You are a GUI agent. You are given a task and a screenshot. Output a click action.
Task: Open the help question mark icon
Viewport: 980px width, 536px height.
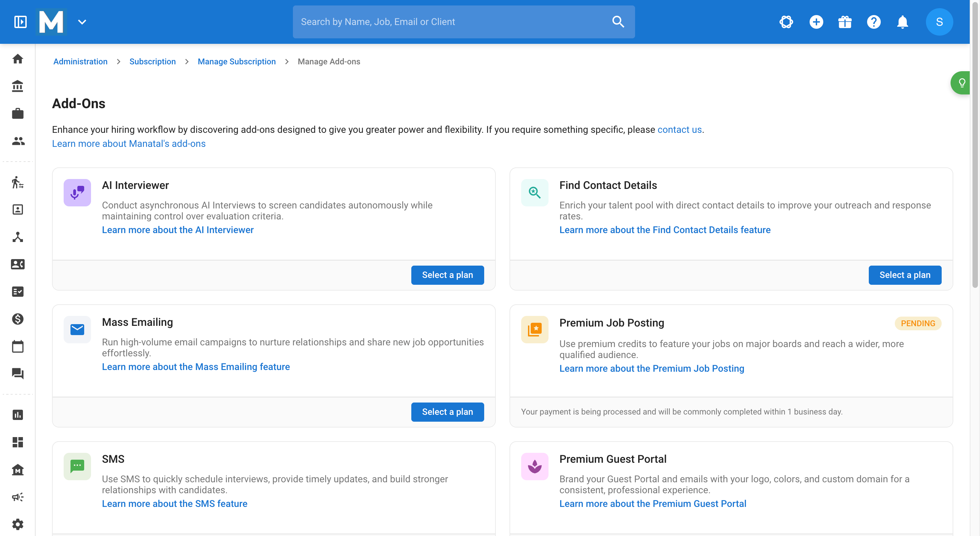click(874, 22)
